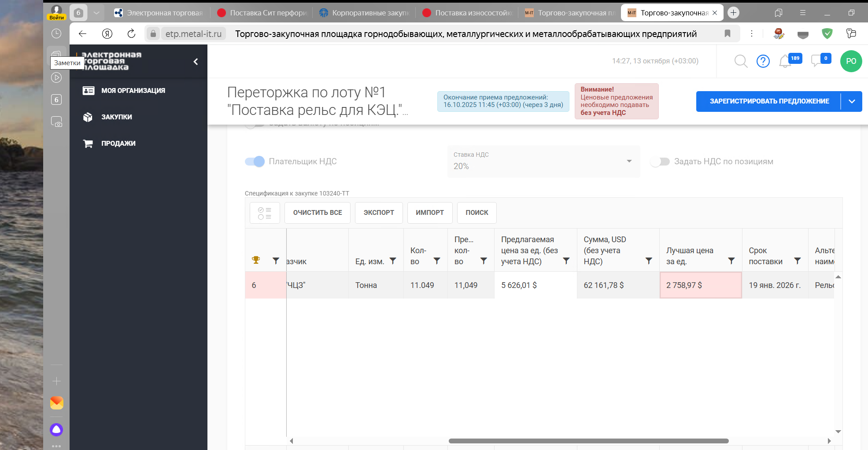Screen dimensions: 868x450
Task: Open the search magnifier on the site
Action: [x=741, y=61]
